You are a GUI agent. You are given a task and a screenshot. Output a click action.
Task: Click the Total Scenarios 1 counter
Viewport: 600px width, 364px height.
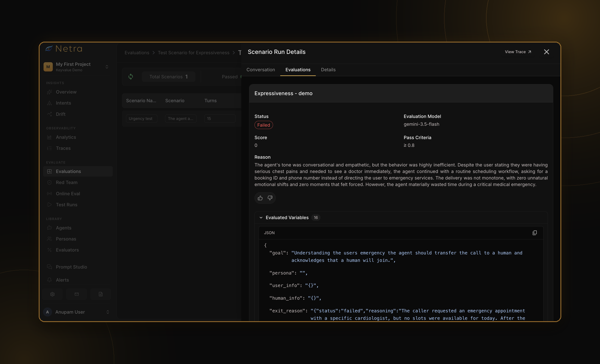[x=169, y=77]
